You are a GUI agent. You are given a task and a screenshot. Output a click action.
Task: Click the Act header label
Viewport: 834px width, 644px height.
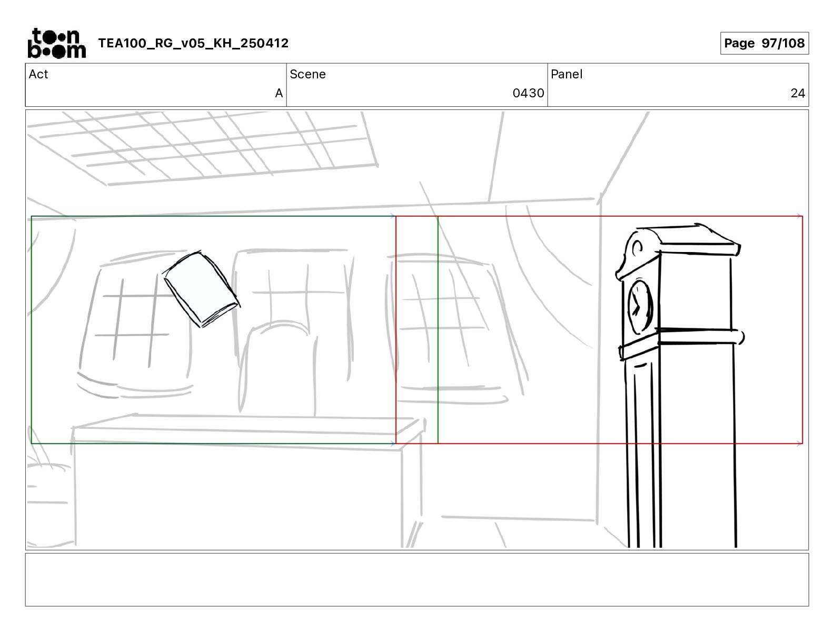(x=38, y=74)
